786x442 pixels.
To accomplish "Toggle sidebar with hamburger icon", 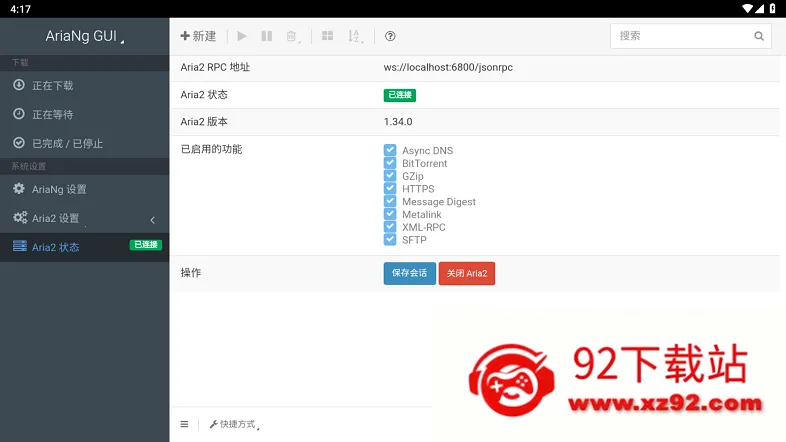I will pyautogui.click(x=184, y=424).
